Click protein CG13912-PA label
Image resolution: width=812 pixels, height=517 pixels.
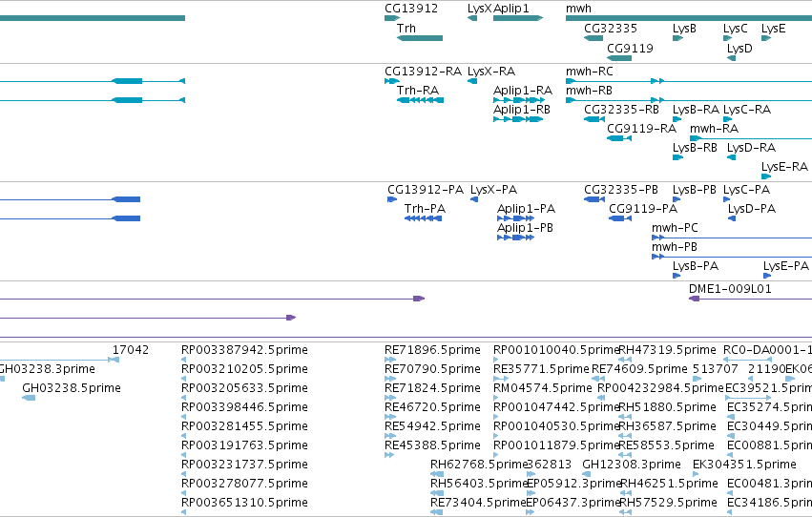coord(426,190)
